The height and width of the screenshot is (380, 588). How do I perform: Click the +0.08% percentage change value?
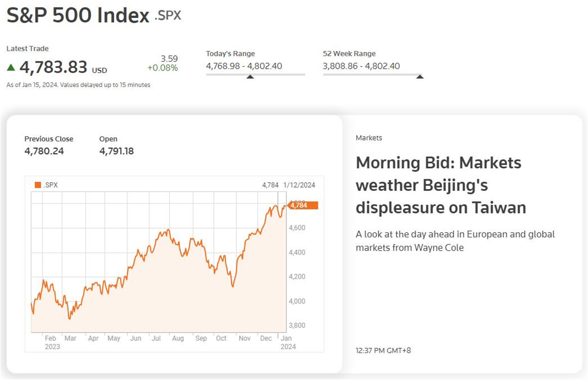[162, 68]
